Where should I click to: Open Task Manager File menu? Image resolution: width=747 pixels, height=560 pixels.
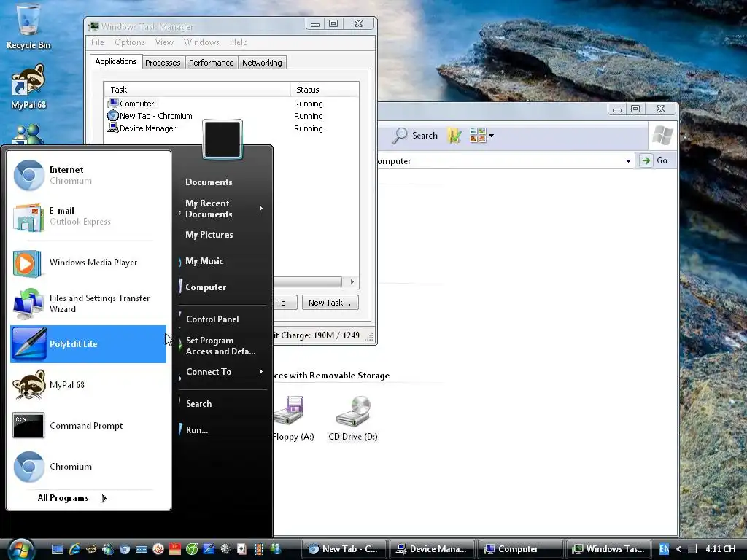point(98,42)
